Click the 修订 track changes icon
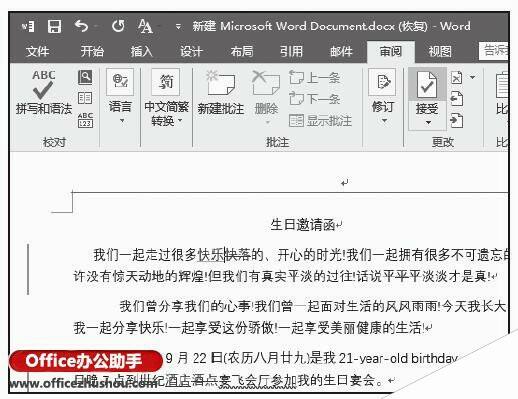This screenshot has width=518, height=399. pyautogui.click(x=382, y=83)
